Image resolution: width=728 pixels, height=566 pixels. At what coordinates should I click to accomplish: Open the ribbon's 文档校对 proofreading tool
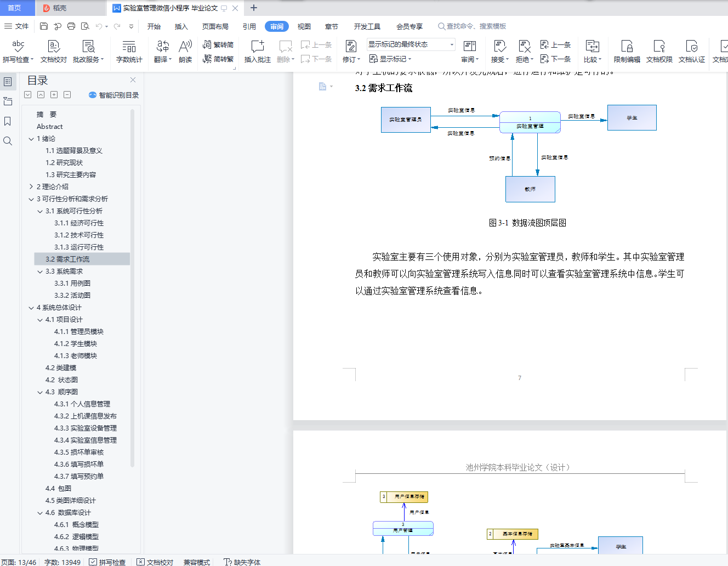click(53, 51)
